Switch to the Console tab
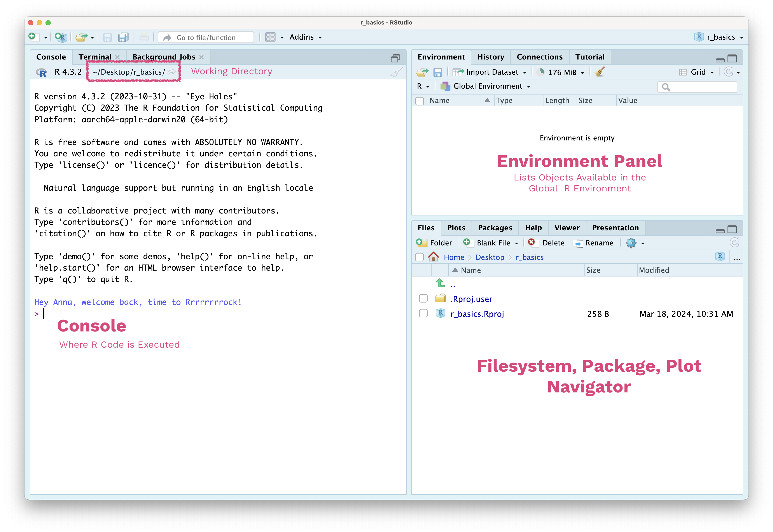The image size is (773, 532). click(51, 57)
